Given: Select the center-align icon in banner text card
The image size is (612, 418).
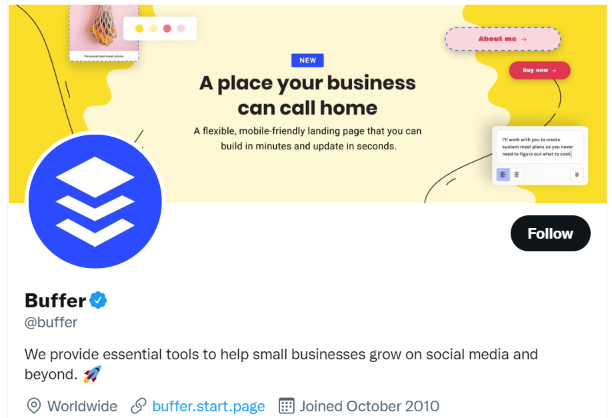Looking at the screenshot, I should point(517,174).
